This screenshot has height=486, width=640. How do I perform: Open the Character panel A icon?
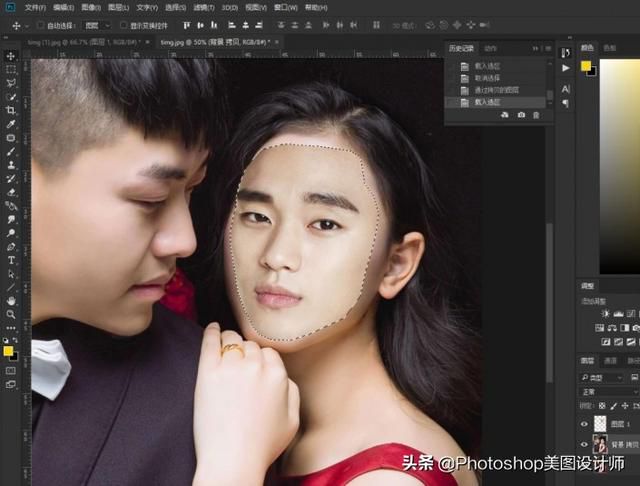[565, 89]
